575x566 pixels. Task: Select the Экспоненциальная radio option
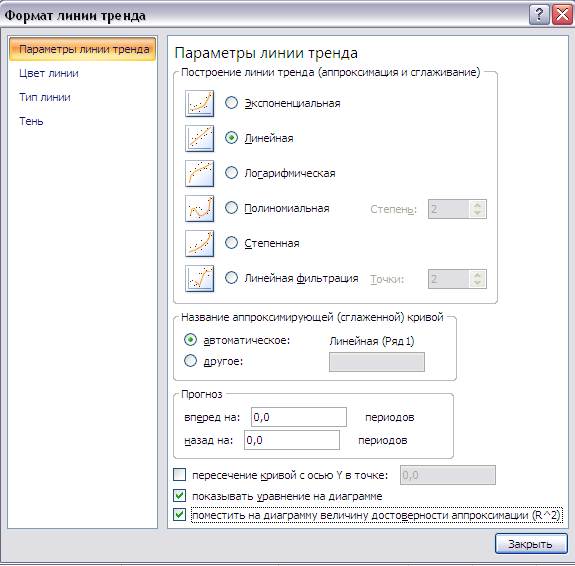click(x=231, y=103)
